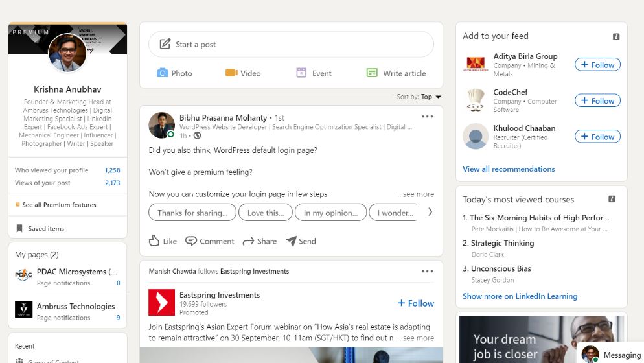Add a Photo to a post
The height and width of the screenshot is (363, 644).
(174, 73)
